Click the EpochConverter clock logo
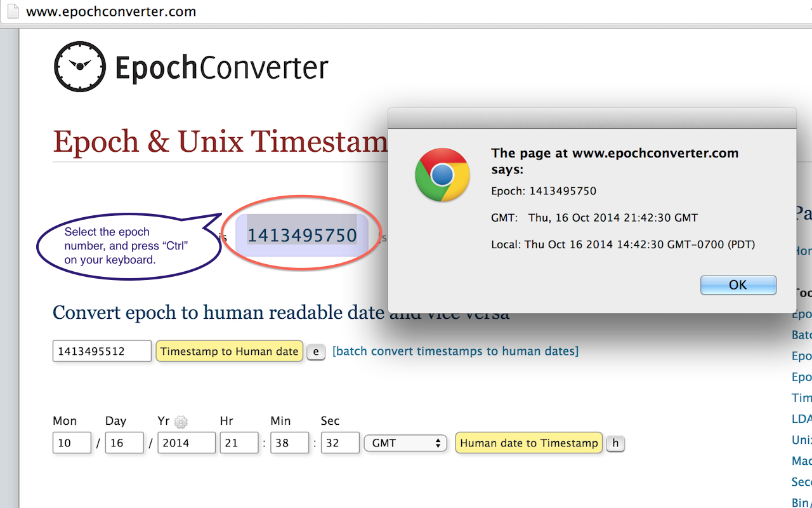812x508 pixels. 80,67
